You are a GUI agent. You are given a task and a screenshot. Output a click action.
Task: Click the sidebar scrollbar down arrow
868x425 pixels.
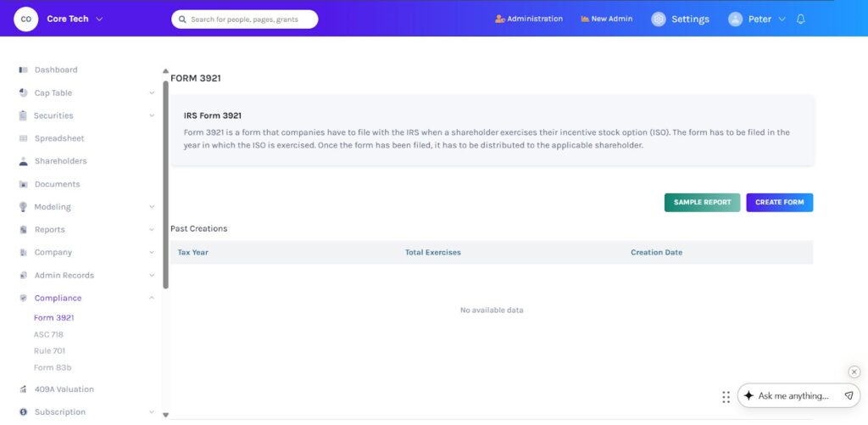[165, 415]
